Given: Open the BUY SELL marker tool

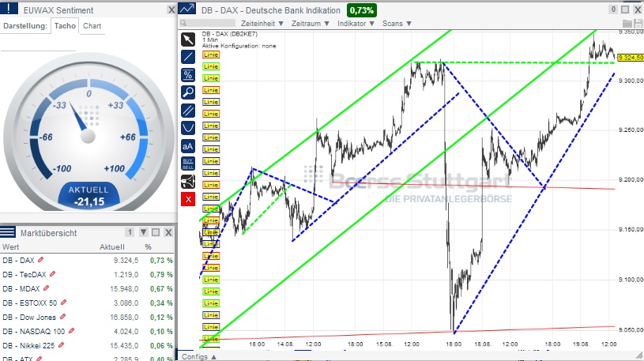Looking at the screenshot, I should [x=188, y=164].
